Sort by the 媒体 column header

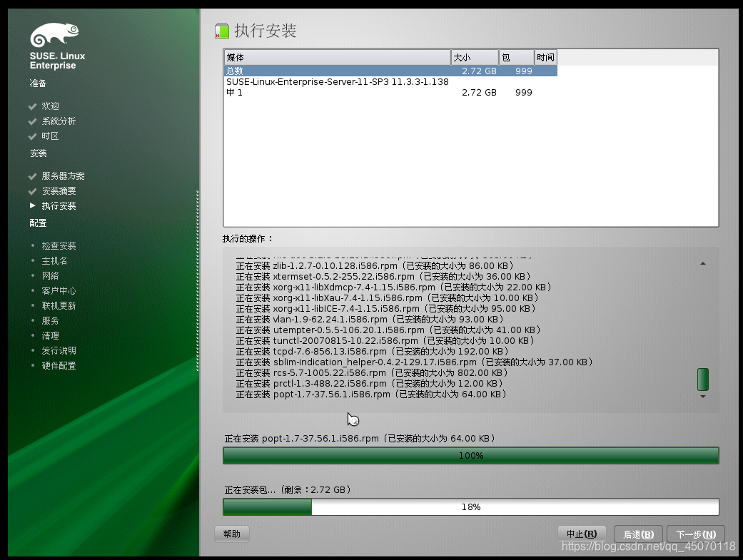click(337, 57)
